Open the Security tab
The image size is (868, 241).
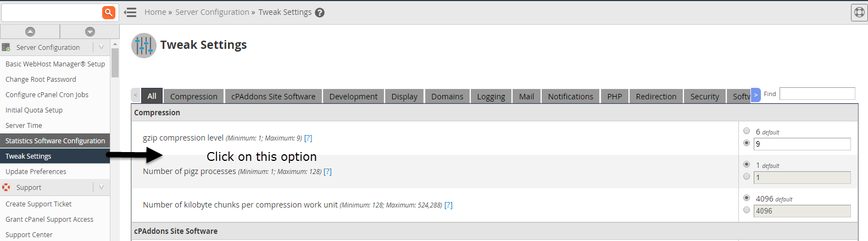[705, 96]
